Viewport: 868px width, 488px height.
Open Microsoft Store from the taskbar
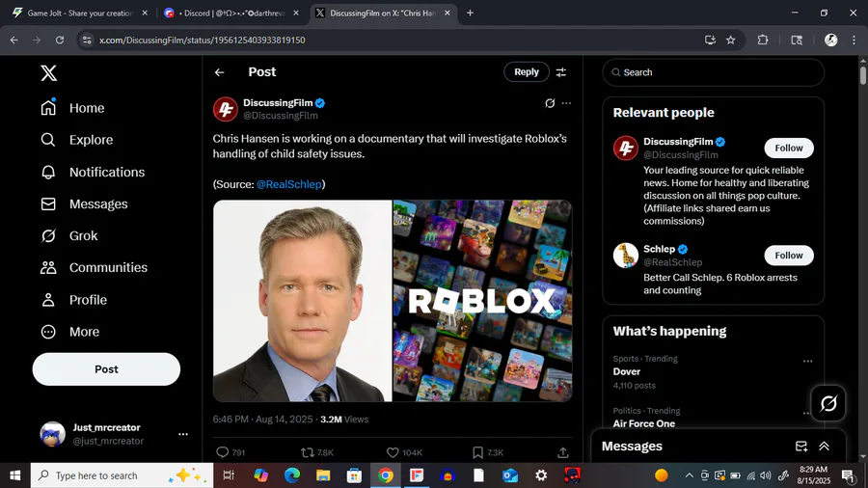pyautogui.click(x=354, y=475)
